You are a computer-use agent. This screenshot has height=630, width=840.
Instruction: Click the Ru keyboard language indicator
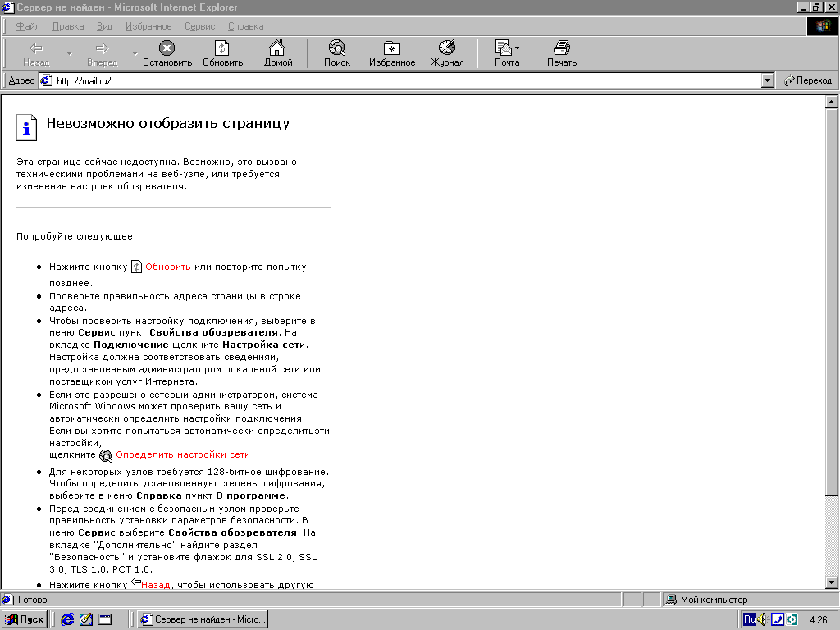pos(750,619)
